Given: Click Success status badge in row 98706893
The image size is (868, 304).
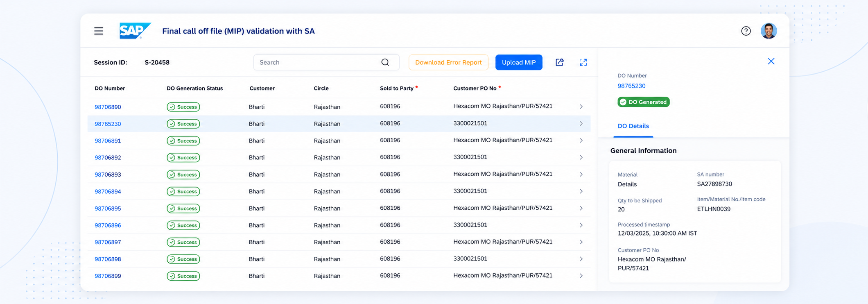Looking at the screenshot, I should click(x=183, y=175).
